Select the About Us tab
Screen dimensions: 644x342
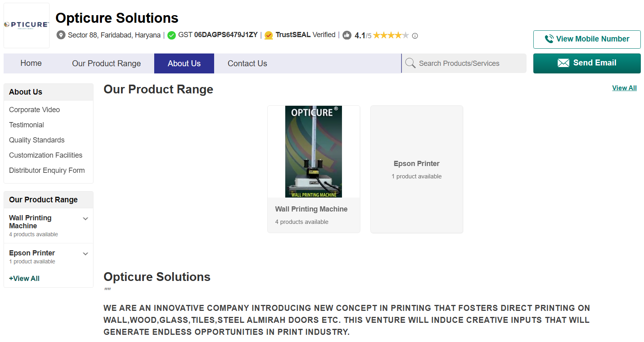coord(184,63)
